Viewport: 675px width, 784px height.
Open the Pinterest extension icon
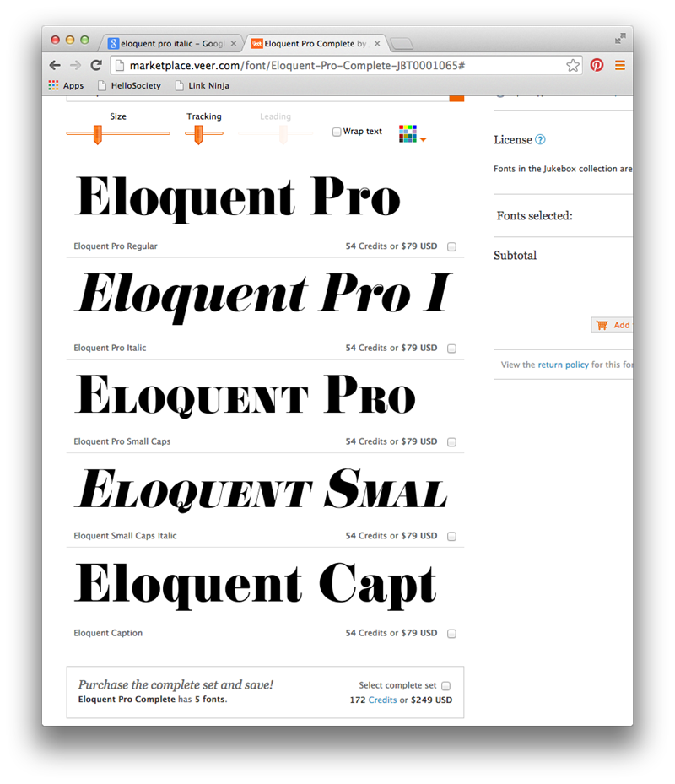(x=597, y=65)
